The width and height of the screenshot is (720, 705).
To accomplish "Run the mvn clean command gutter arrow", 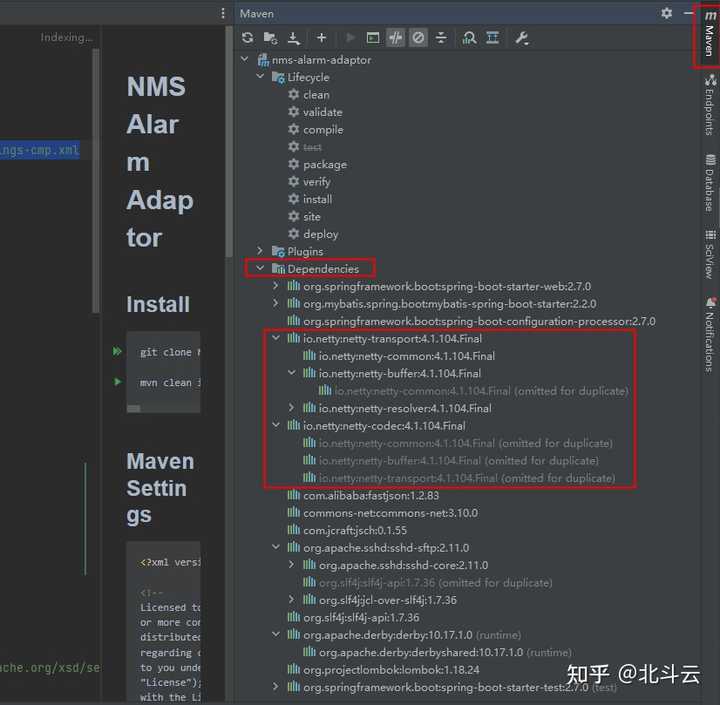I will [117, 382].
